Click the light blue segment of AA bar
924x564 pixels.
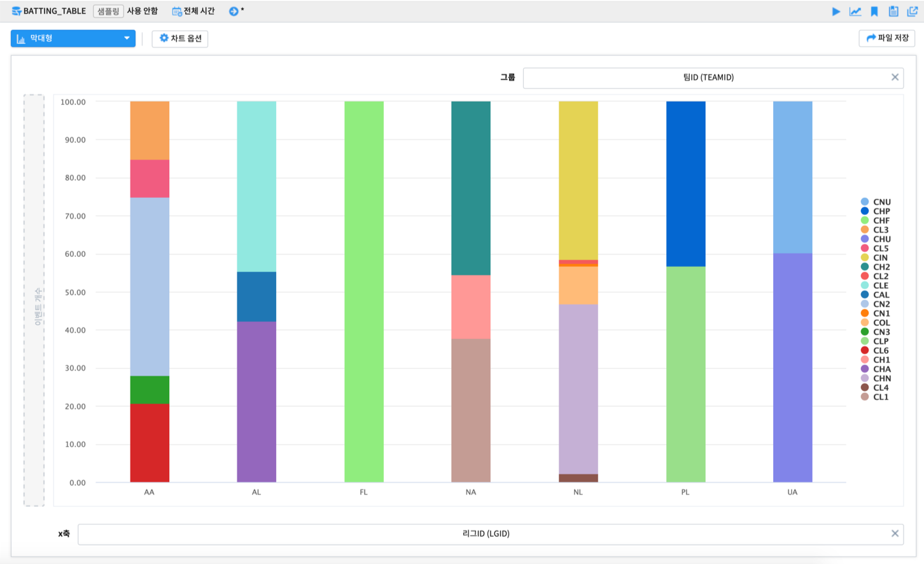tap(150, 287)
